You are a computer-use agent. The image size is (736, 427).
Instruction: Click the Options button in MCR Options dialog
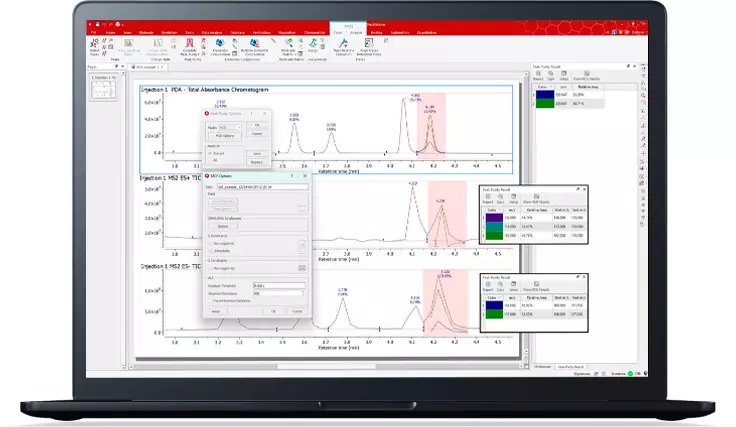tap(223, 226)
